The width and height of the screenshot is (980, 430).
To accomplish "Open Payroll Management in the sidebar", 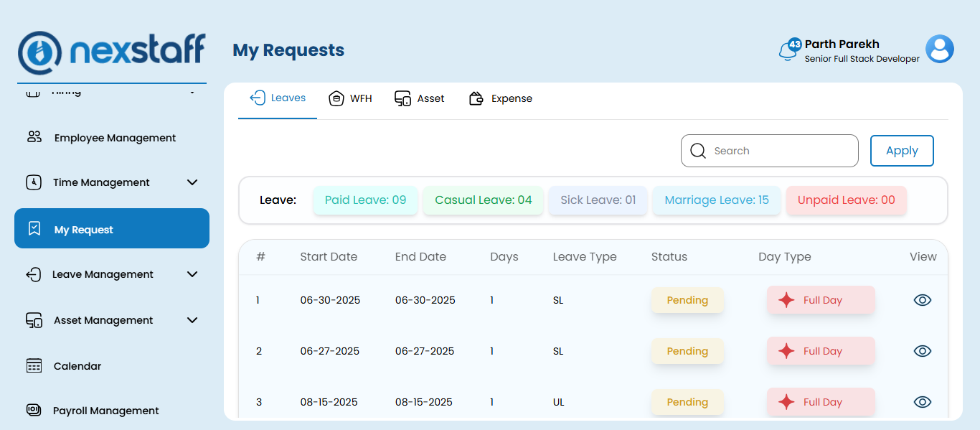I will coord(112,411).
